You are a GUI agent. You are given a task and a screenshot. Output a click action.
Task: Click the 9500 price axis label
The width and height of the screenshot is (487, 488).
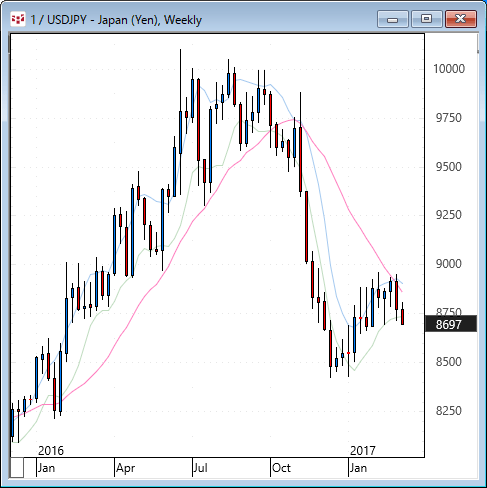pos(449,167)
